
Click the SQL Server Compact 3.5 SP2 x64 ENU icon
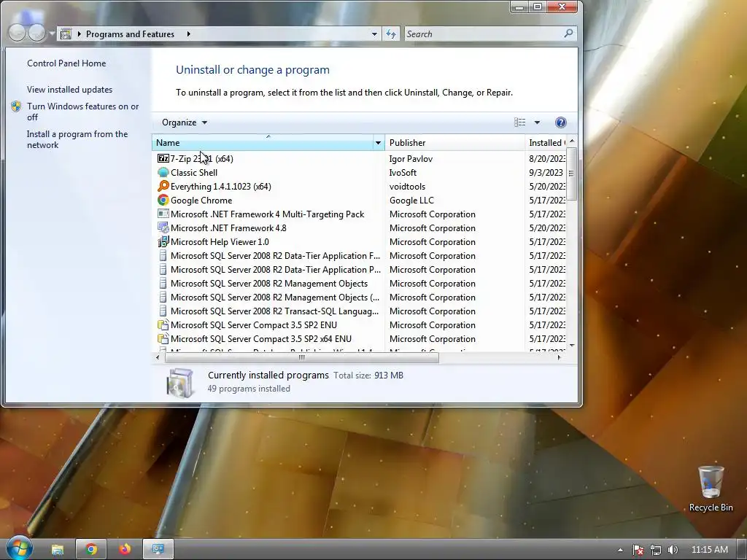pyautogui.click(x=163, y=338)
